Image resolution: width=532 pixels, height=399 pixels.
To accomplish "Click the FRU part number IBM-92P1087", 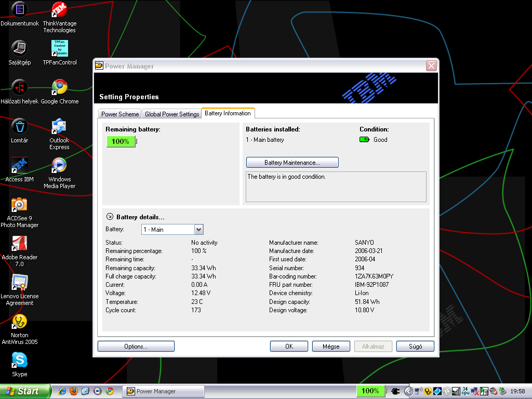I will pos(372,285).
